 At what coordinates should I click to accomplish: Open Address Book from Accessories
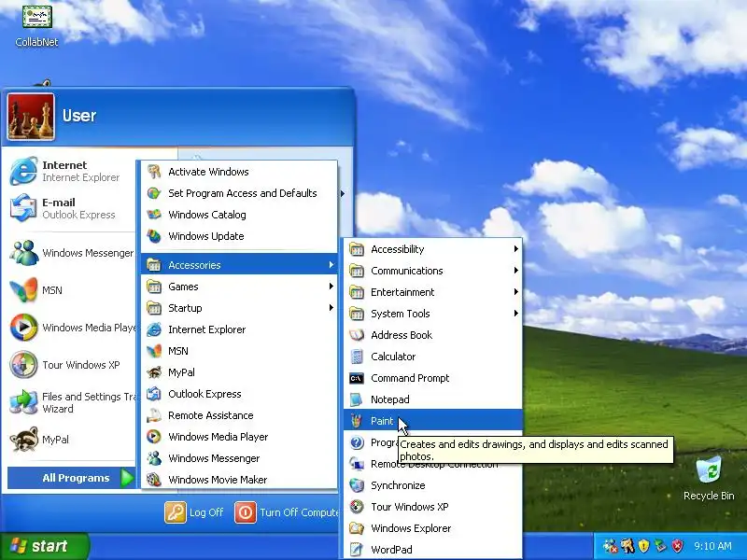pyautogui.click(x=432, y=335)
